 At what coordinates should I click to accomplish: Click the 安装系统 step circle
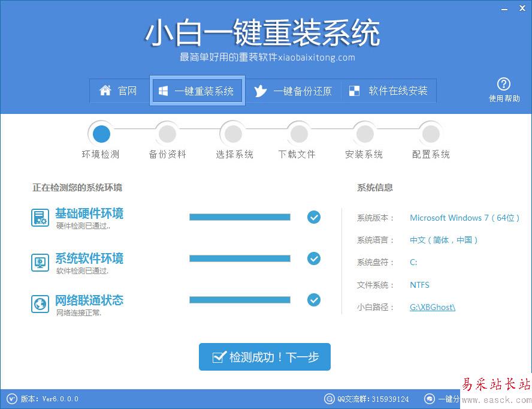[x=365, y=134]
